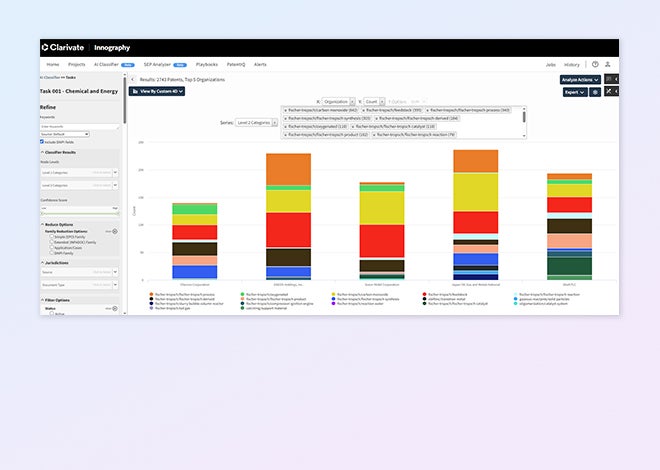Open the View By Custom 4D dropdown
This screenshot has height=470, width=660.
pos(161,91)
